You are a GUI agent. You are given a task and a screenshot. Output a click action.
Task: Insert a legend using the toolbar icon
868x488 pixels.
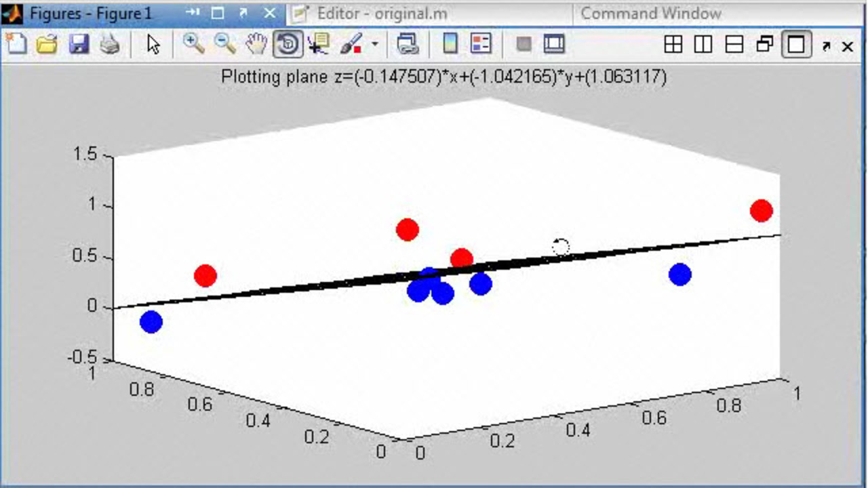481,45
